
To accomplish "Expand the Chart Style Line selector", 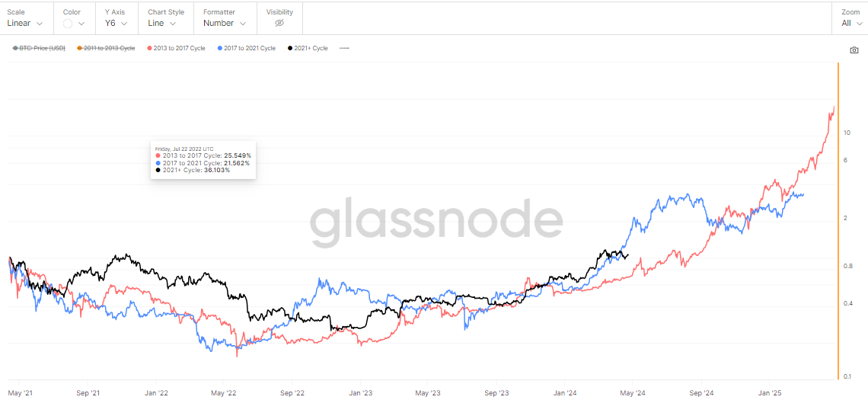I will pyautogui.click(x=161, y=23).
